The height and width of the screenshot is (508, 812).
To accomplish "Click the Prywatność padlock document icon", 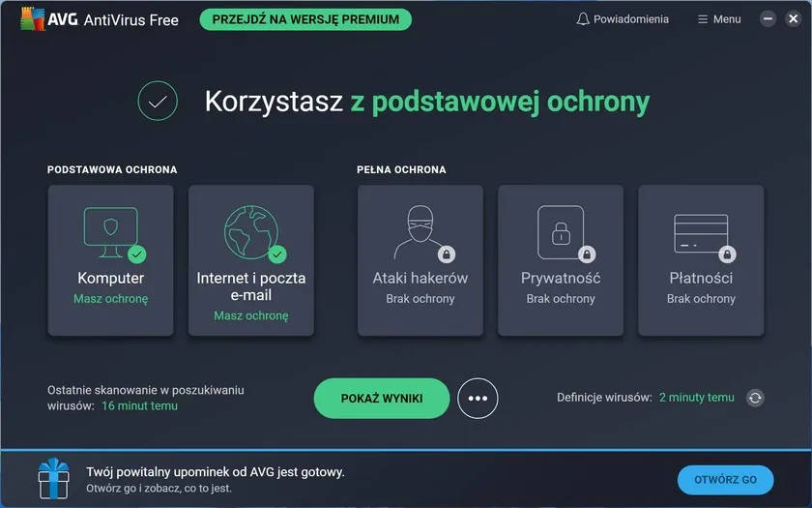I will (561, 231).
